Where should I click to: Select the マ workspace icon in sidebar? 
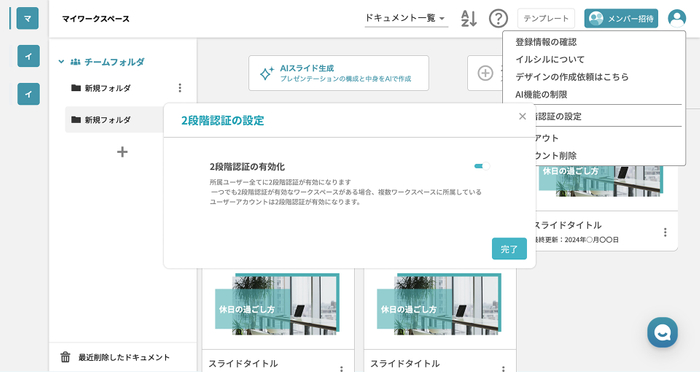coord(28,18)
